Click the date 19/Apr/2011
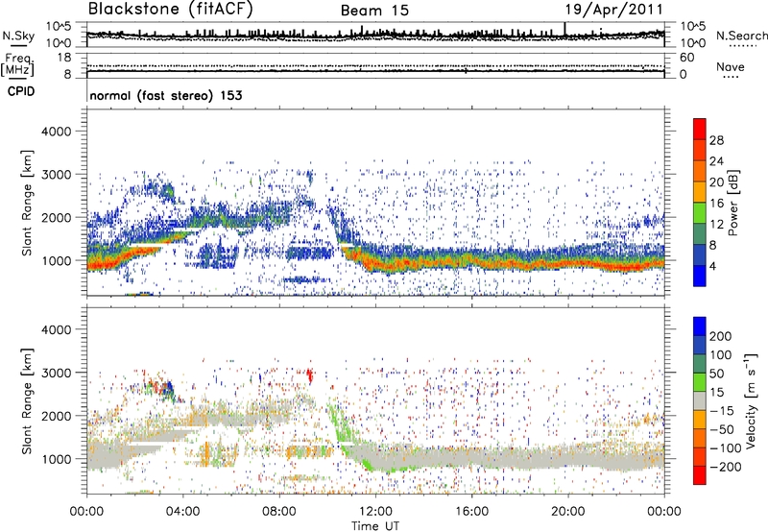The image size is (768, 532). point(614,10)
